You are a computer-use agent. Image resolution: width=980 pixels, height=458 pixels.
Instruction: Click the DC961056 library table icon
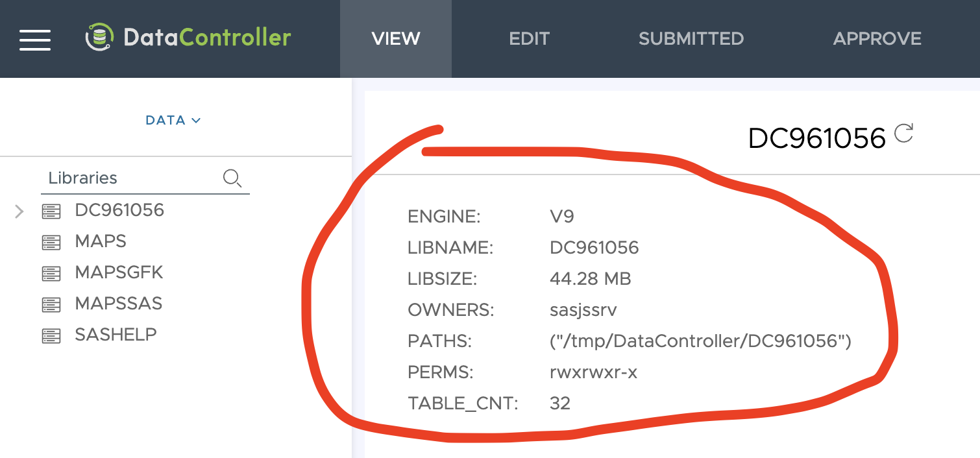coord(51,211)
